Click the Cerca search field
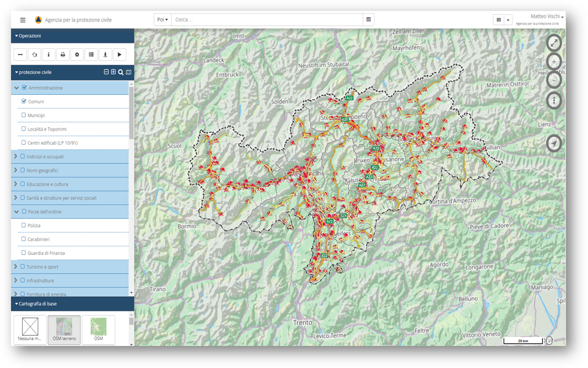This screenshot has height=368, width=588. [267, 20]
